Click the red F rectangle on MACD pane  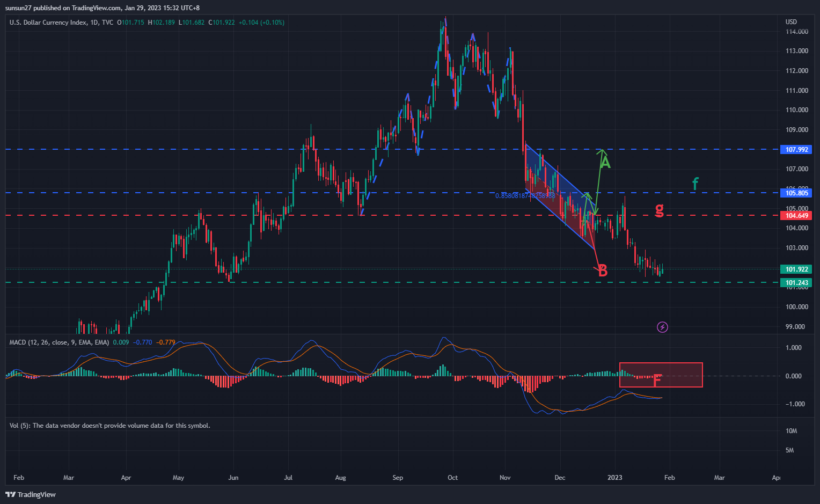[661, 375]
